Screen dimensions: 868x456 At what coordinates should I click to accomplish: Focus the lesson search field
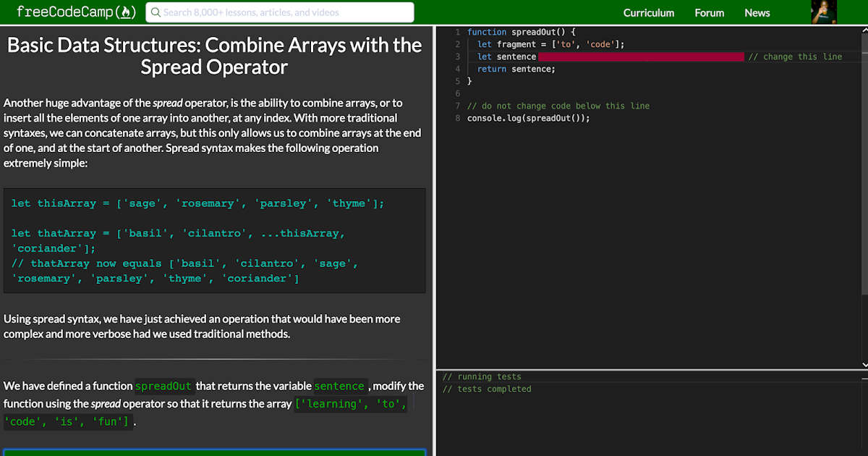pos(280,12)
